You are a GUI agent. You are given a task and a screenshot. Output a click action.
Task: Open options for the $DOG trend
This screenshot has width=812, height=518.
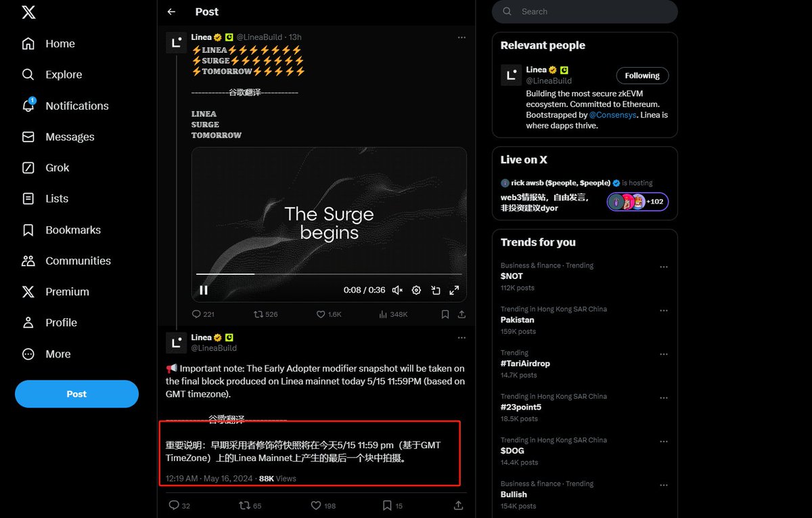[x=664, y=441]
